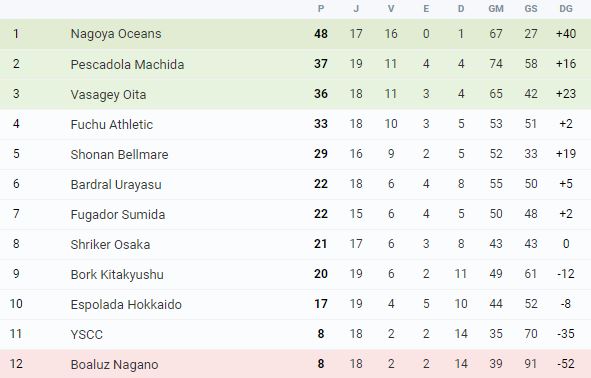The width and height of the screenshot is (591, 378).
Task: Select Bardral Urayasu in the table
Action: pyautogui.click(x=116, y=185)
